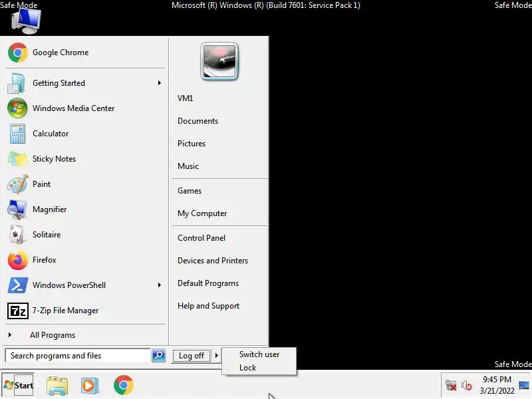Click the 7-Zip File Manager label
Image resolution: width=532 pixels, height=399 pixels.
(x=65, y=311)
